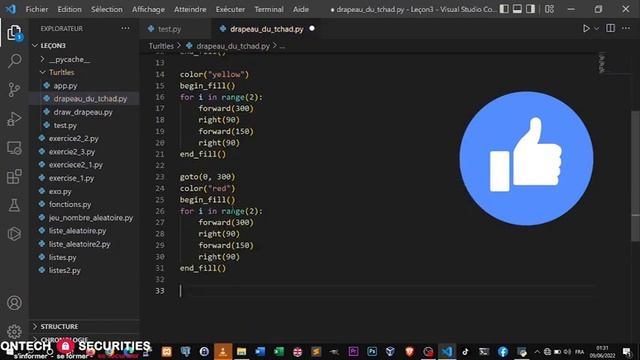This screenshot has height=360, width=640.
Task: Click the unsaved dot on drapeau_du_tchad.py tab
Action: [312, 29]
